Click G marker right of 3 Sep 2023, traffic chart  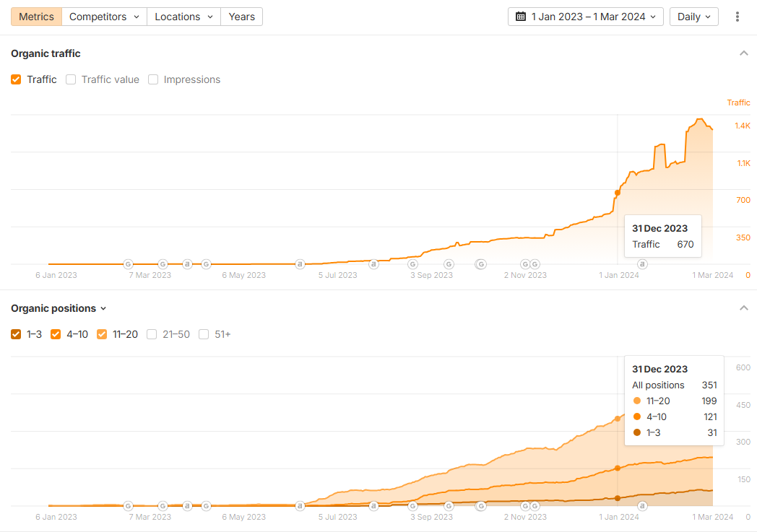pyautogui.click(x=449, y=263)
